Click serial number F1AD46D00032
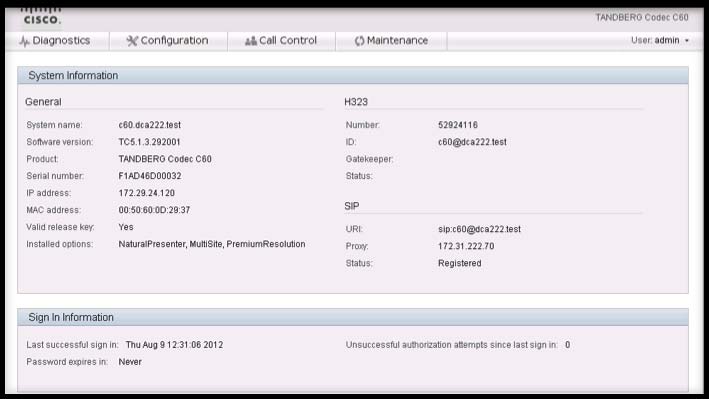The width and height of the screenshot is (709, 399). click(150, 176)
